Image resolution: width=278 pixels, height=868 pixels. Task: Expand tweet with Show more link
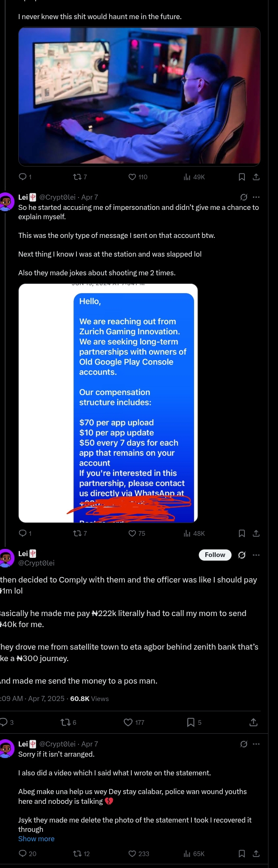tap(36, 839)
